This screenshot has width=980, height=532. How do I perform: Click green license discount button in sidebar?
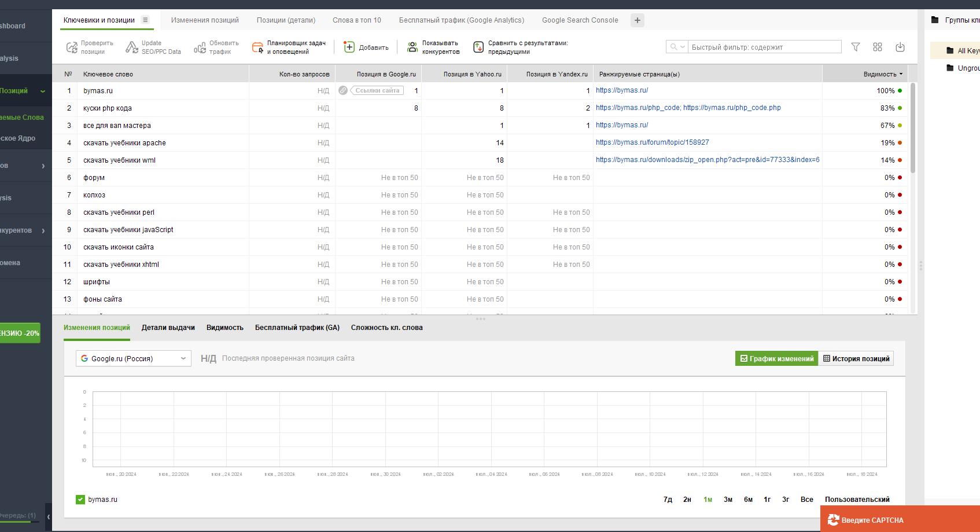20,333
